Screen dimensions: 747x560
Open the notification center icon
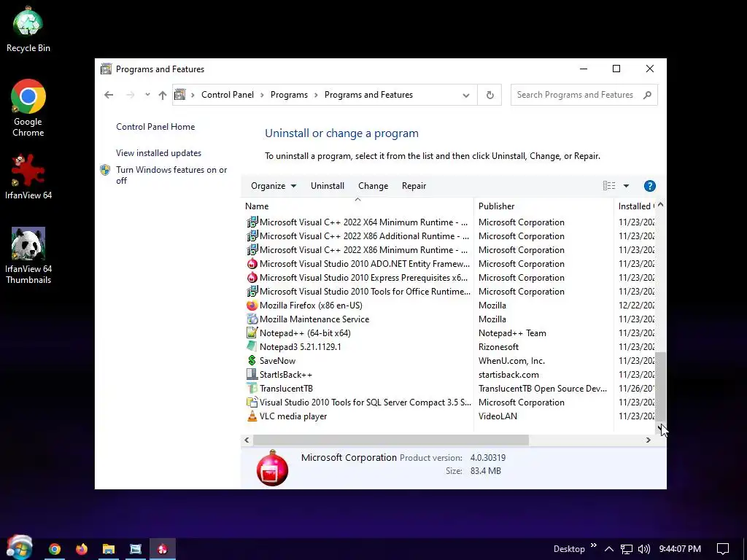pos(723,549)
